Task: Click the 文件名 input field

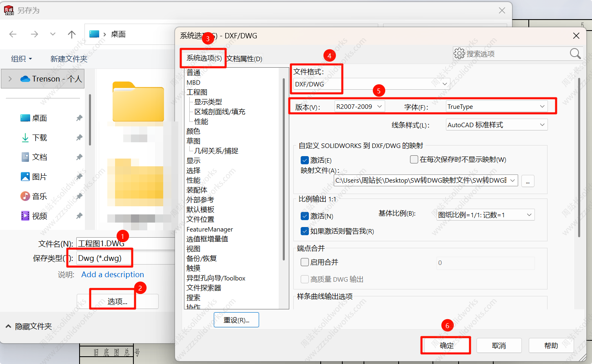Action: (126, 243)
